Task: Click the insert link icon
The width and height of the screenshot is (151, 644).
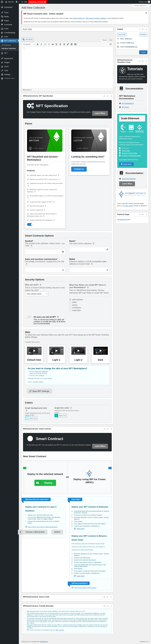Action: [68, 44]
